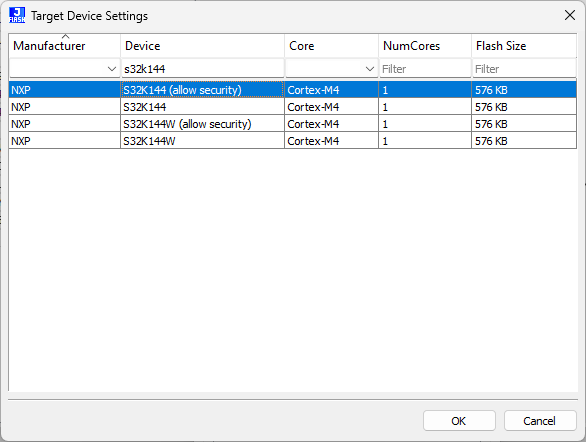The height and width of the screenshot is (442, 586).
Task: Sort by the NumCores column header
Action: pyautogui.click(x=425, y=46)
